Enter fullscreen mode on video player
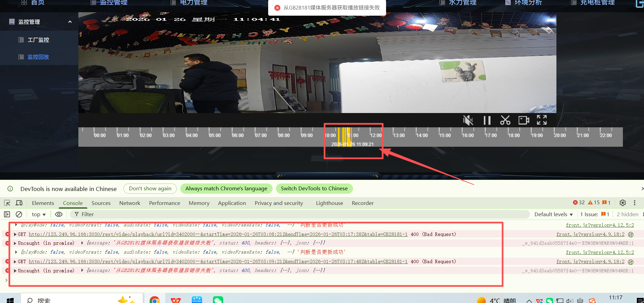The width and height of the screenshot is (644, 303). tap(542, 120)
